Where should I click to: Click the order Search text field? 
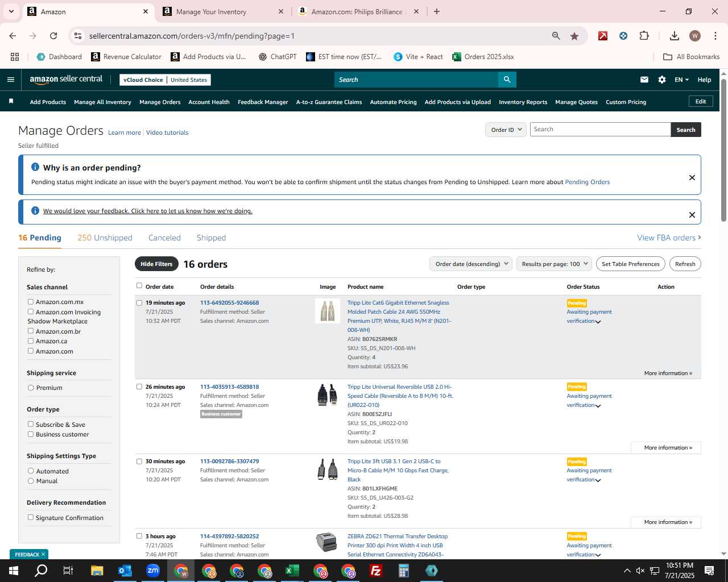tap(600, 130)
